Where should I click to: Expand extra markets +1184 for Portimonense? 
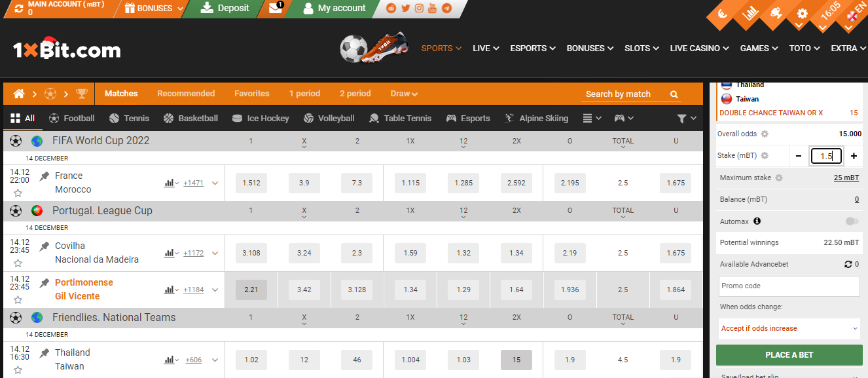coord(192,289)
